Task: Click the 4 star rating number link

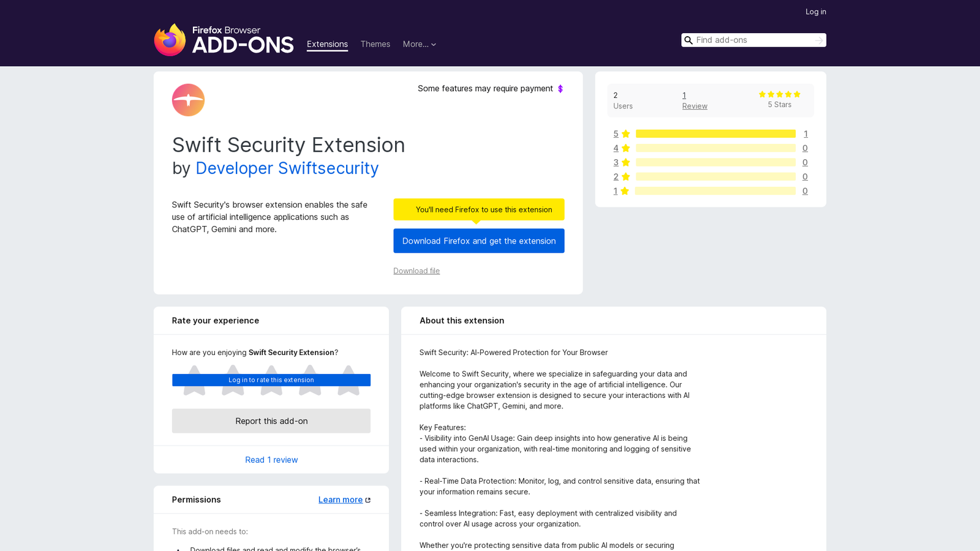Action: pos(616,148)
